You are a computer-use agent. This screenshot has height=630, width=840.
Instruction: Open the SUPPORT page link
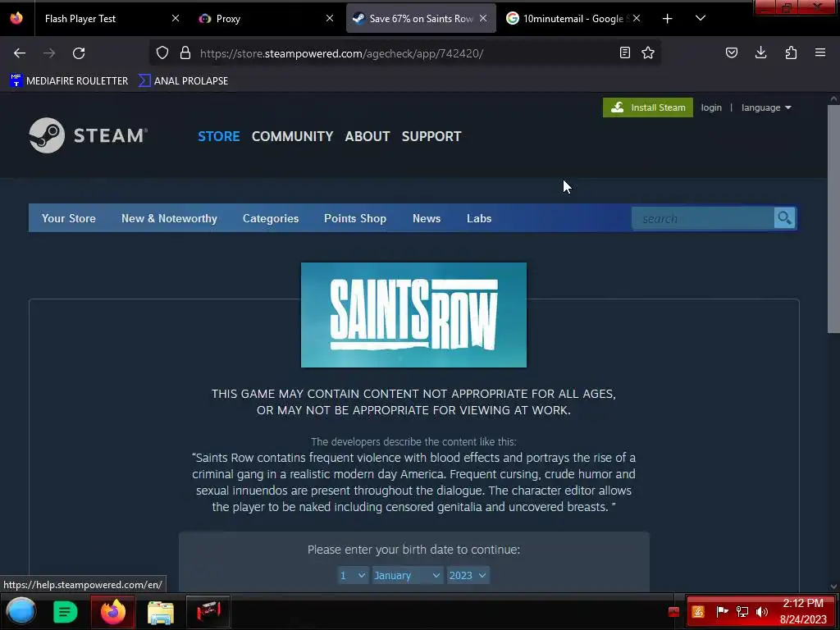[431, 136]
